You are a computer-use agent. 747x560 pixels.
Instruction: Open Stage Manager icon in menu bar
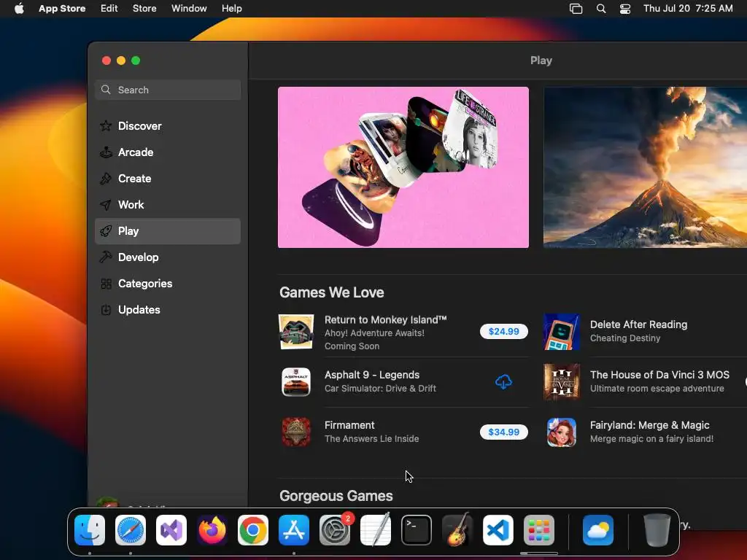coord(576,9)
